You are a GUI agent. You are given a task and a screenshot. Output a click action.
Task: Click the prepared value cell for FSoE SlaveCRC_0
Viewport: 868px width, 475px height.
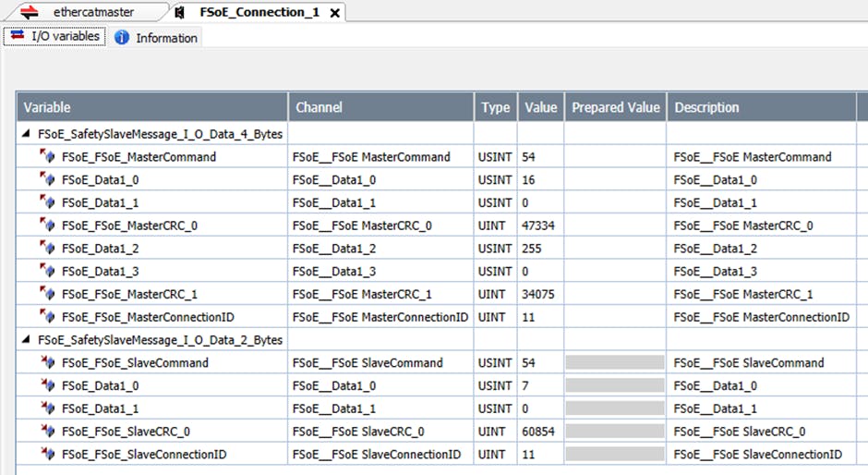[615, 432]
